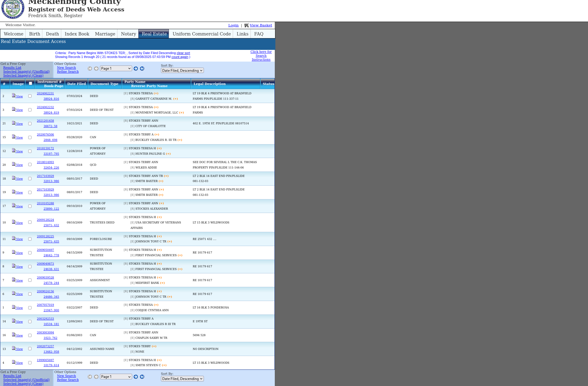Click the Login link
588x386 pixels.
[233, 25]
